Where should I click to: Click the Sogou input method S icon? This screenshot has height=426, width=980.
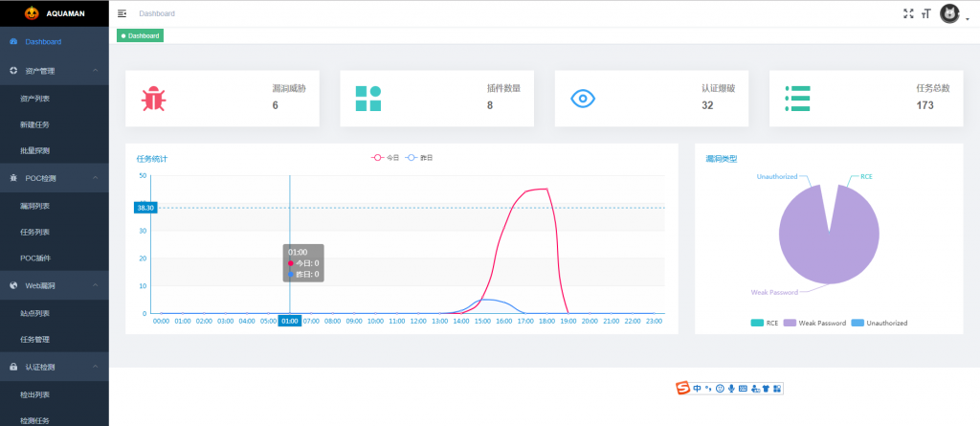pos(683,389)
